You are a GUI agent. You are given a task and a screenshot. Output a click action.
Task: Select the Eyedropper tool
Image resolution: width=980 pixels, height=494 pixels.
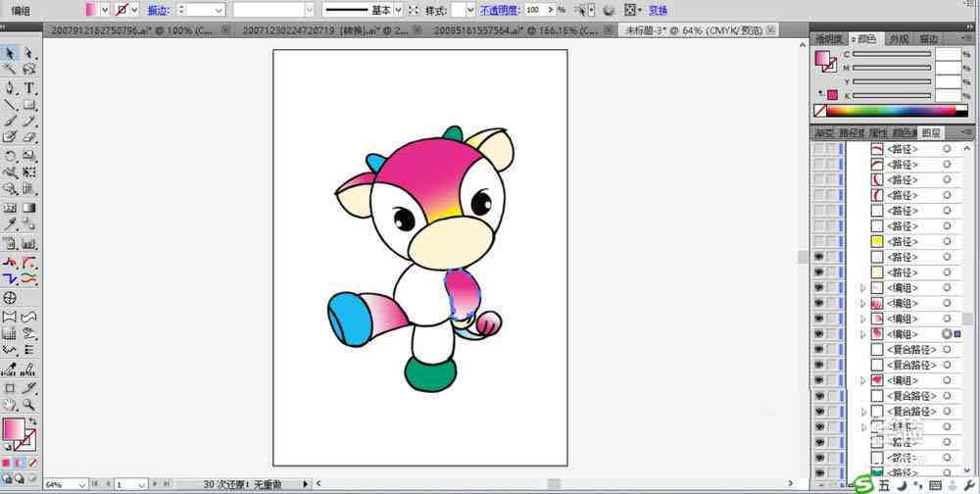point(10,224)
